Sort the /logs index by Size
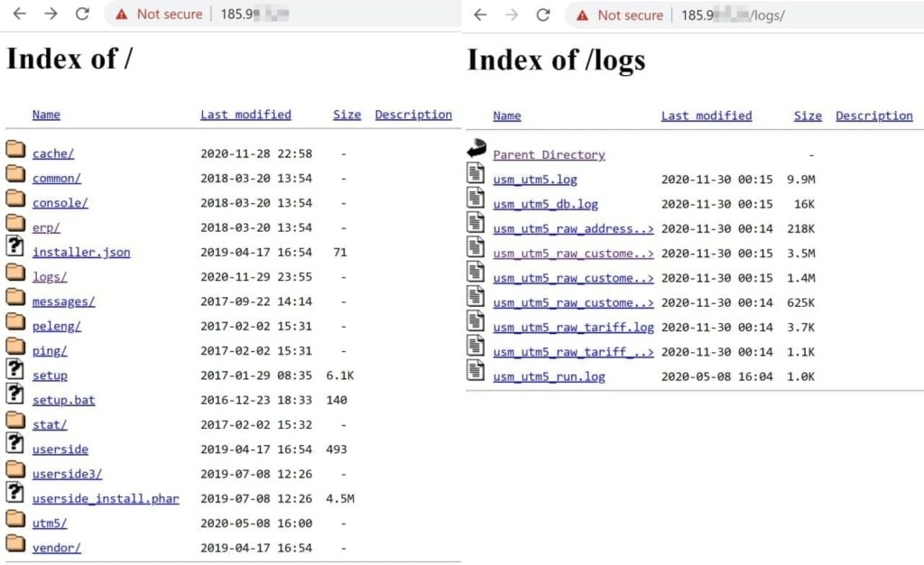Viewport: 924px width, 565px height. point(808,116)
